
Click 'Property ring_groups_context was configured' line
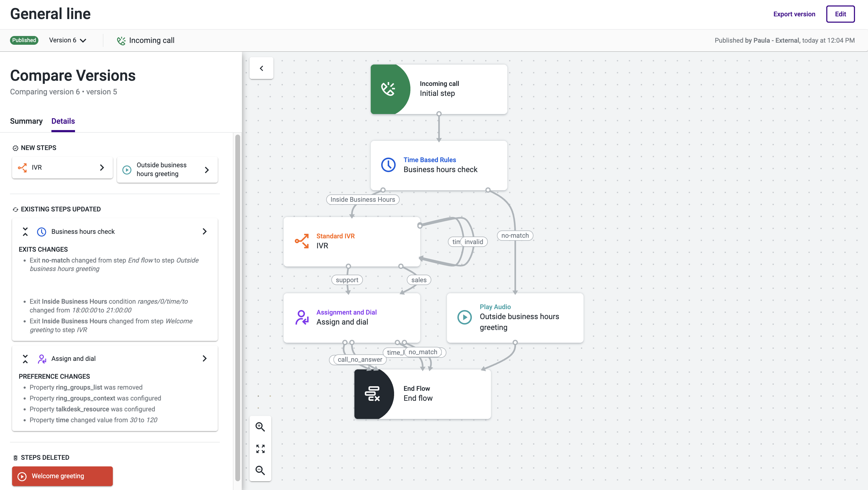click(95, 398)
